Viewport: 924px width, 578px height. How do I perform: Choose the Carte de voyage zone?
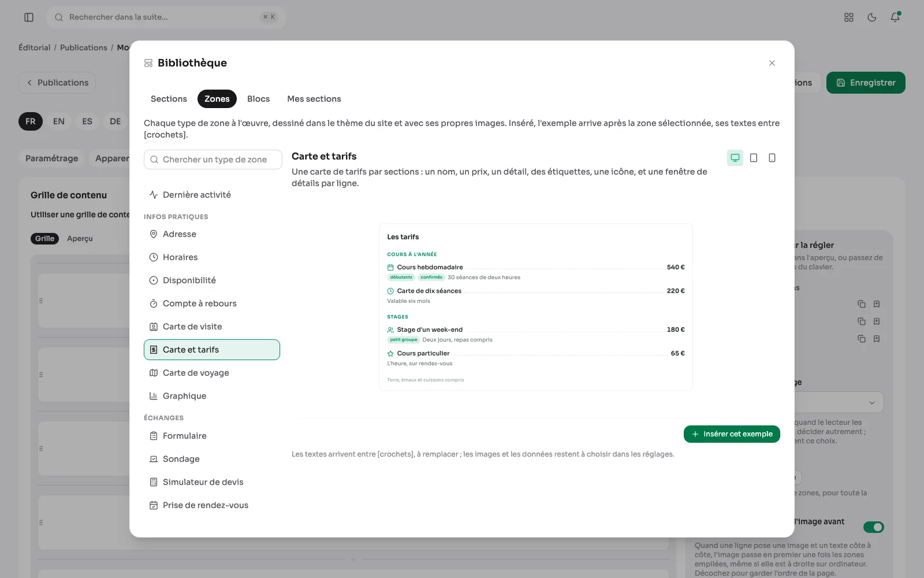[212, 373]
